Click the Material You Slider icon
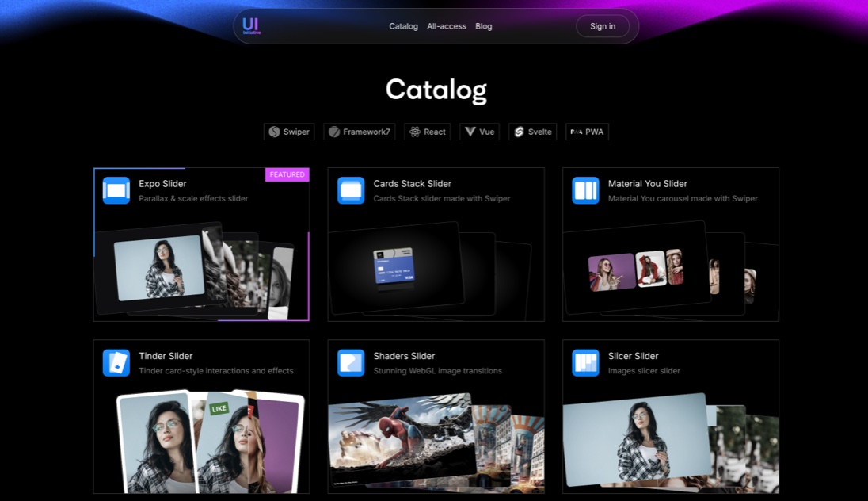This screenshot has height=501, width=868. [586, 190]
